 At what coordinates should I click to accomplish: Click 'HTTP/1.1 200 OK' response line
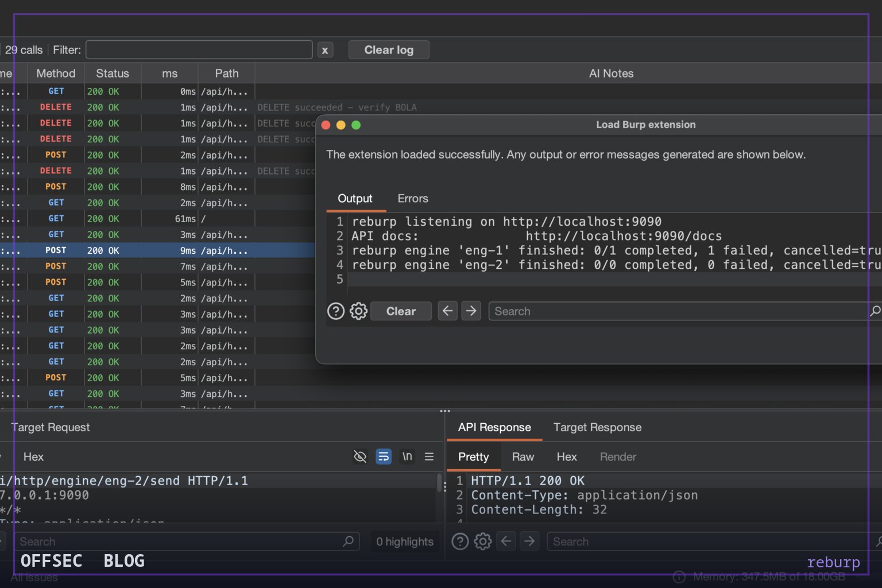click(528, 481)
